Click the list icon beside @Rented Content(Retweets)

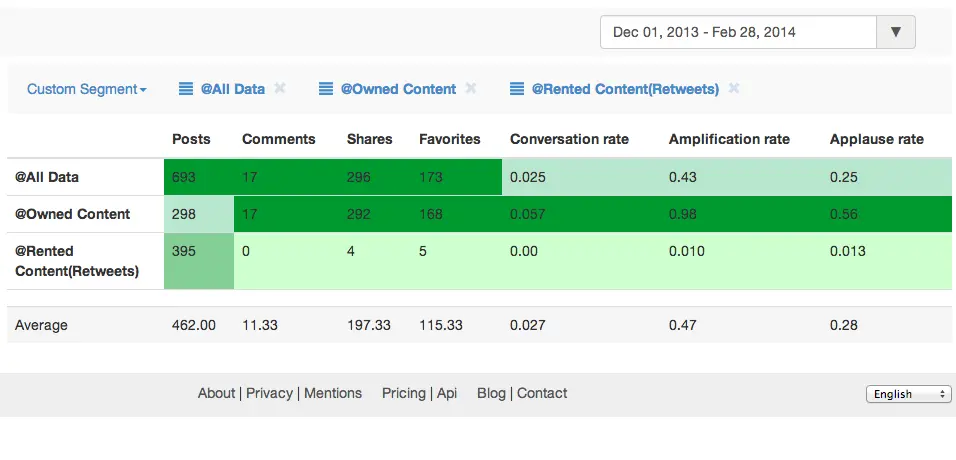coord(516,89)
